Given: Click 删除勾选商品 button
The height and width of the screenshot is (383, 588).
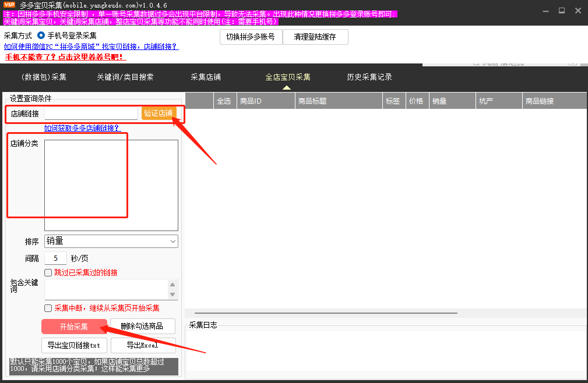Looking at the screenshot, I should pyautogui.click(x=143, y=327).
